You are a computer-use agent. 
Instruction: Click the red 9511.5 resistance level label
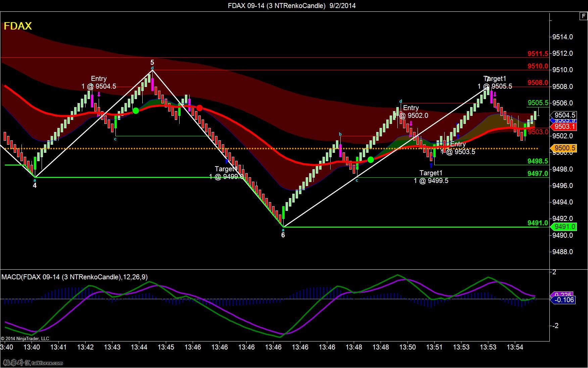point(538,54)
